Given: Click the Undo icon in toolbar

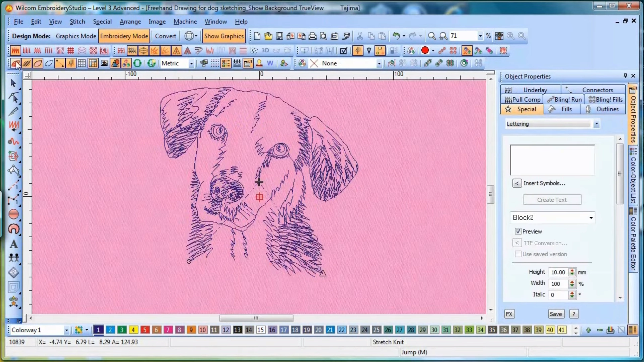Looking at the screenshot, I should [396, 36].
